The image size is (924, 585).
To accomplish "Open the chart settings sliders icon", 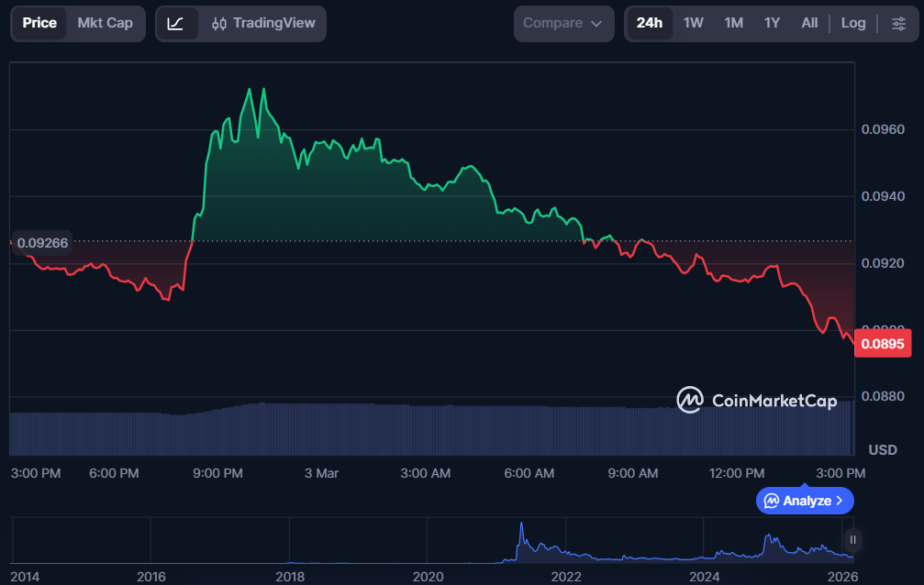I will (898, 23).
